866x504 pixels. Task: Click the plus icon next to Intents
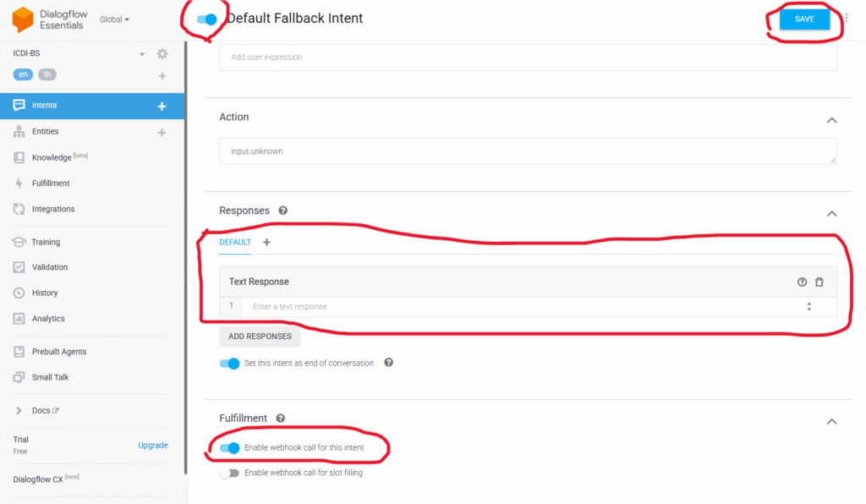pyautogui.click(x=162, y=106)
